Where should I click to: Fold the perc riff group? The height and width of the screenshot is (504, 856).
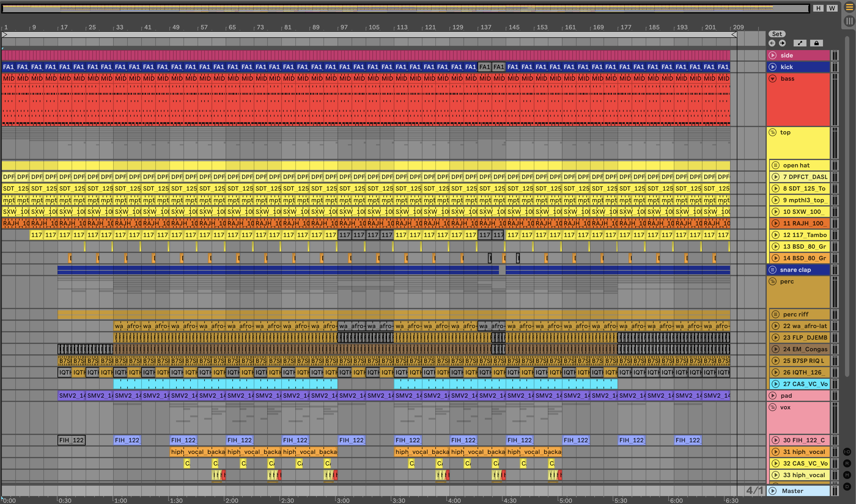pos(776,315)
